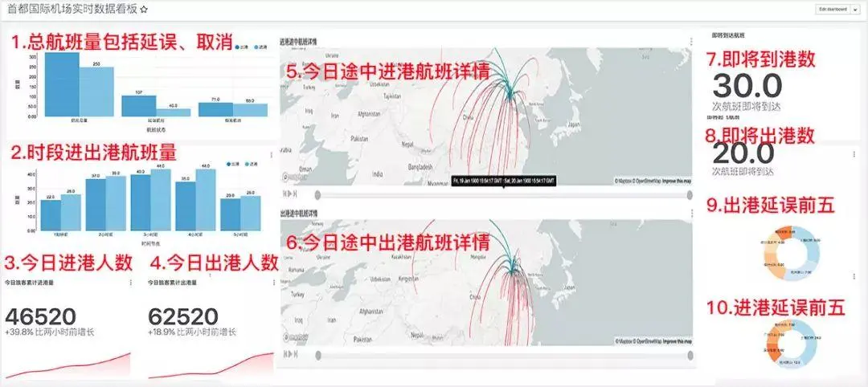Skip forward on the outbound flights map timeline

[296, 354]
